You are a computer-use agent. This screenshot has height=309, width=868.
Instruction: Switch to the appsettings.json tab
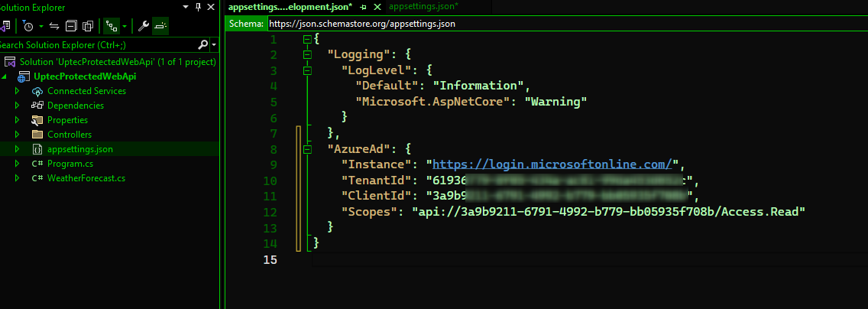(423, 6)
